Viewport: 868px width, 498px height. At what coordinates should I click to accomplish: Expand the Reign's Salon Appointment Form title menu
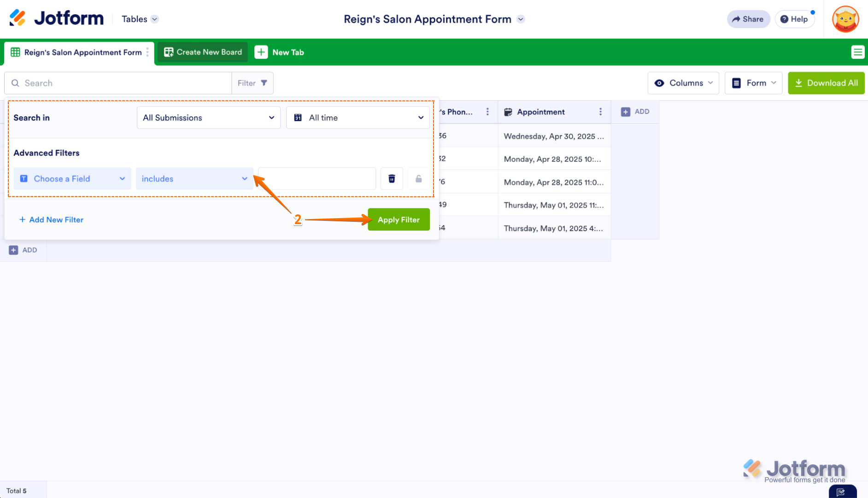coord(521,19)
